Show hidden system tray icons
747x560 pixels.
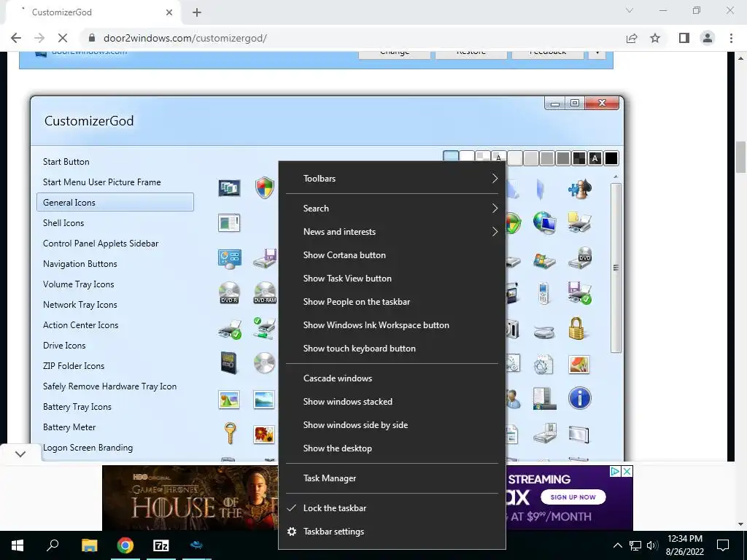pos(617,545)
